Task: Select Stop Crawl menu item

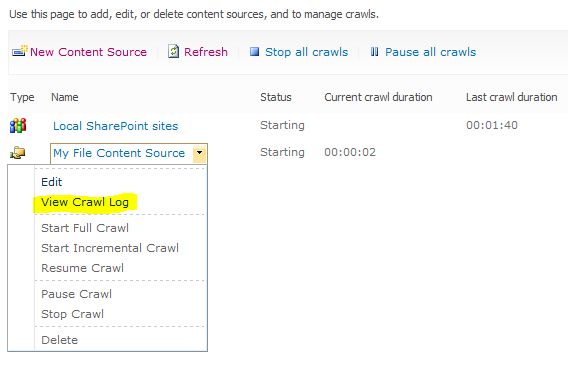Action: (x=72, y=314)
